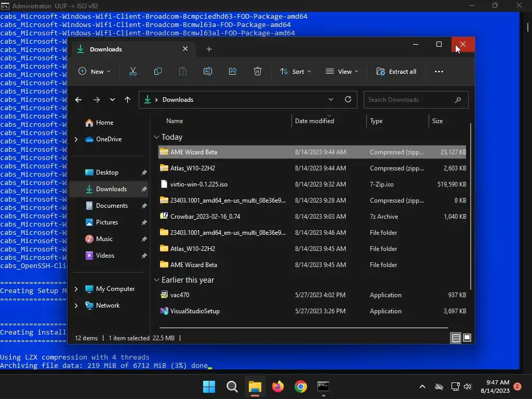
Task: Click File Explorer icon in taskbar
Action: tap(255, 387)
